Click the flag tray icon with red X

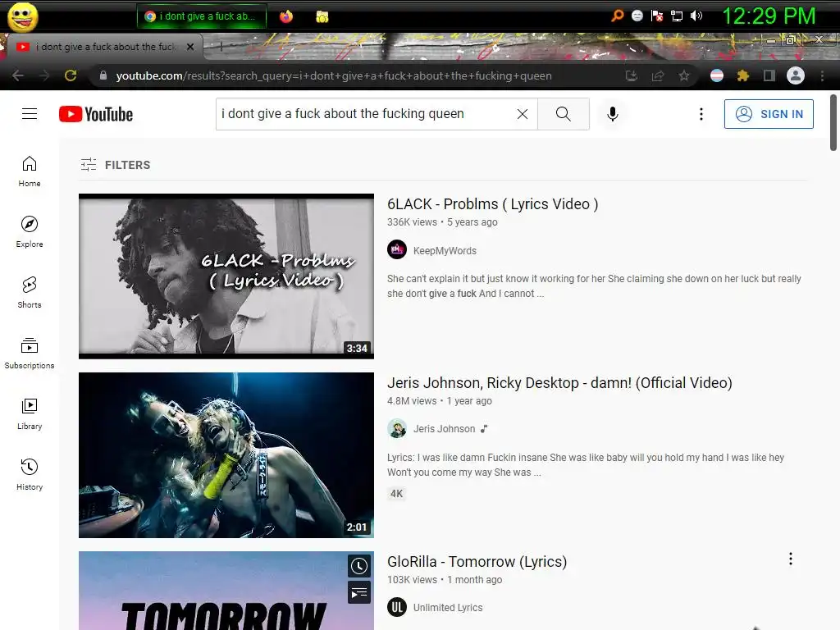click(657, 16)
